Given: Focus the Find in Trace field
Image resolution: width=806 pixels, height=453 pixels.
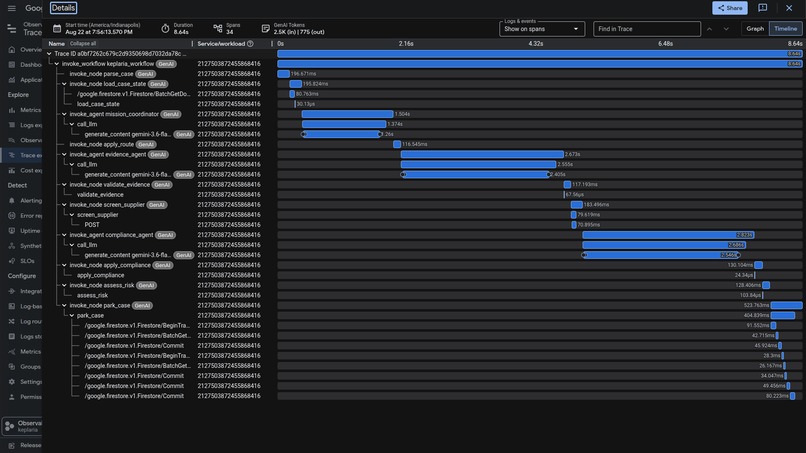Looking at the screenshot, I should coord(647,29).
